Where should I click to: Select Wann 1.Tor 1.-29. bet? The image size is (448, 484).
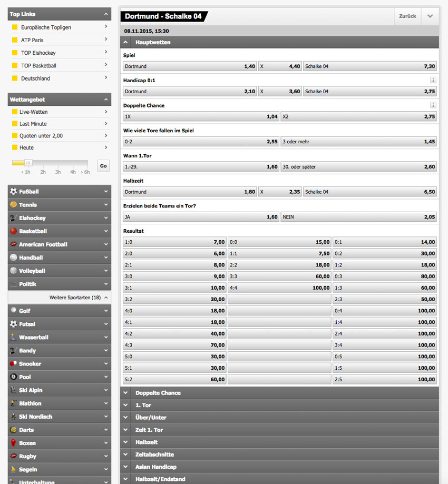pyautogui.click(x=201, y=166)
